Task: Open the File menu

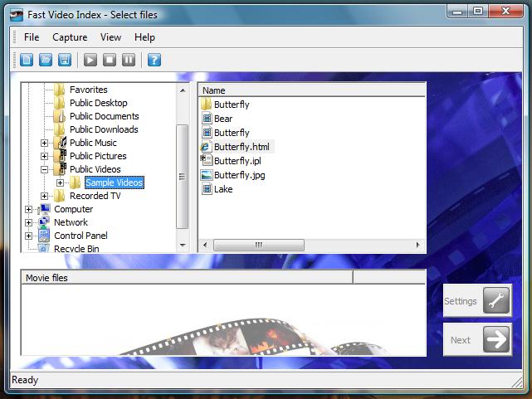Action: (32, 37)
